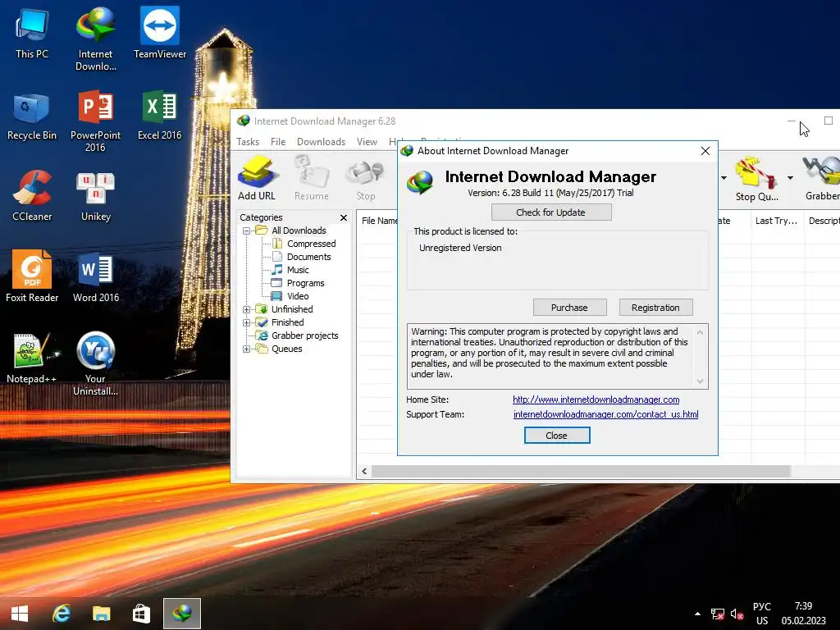Screen dimensions: 840x630
Task: Click the Stop toolbar icon
Action: tap(365, 178)
